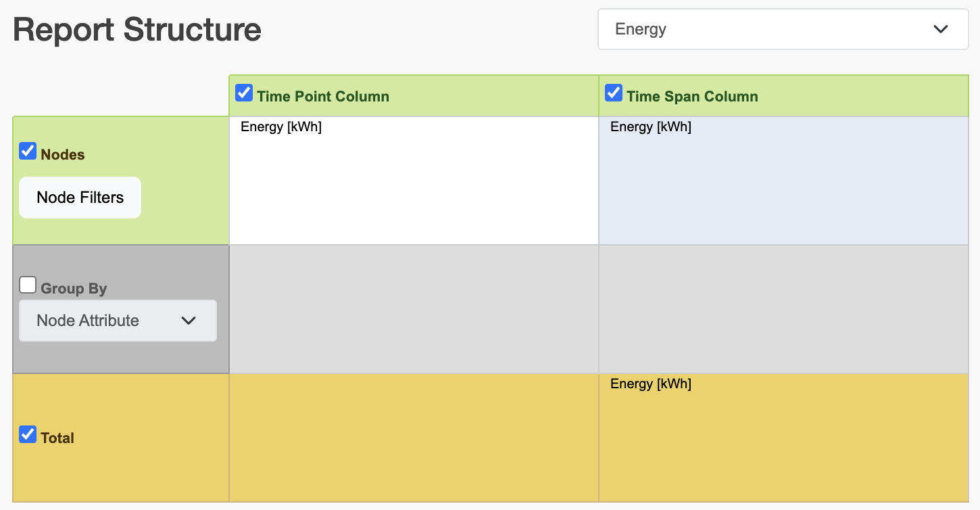This screenshot has width=980, height=510.
Task: Open the Energy dropdown at top right
Action: 783,29
